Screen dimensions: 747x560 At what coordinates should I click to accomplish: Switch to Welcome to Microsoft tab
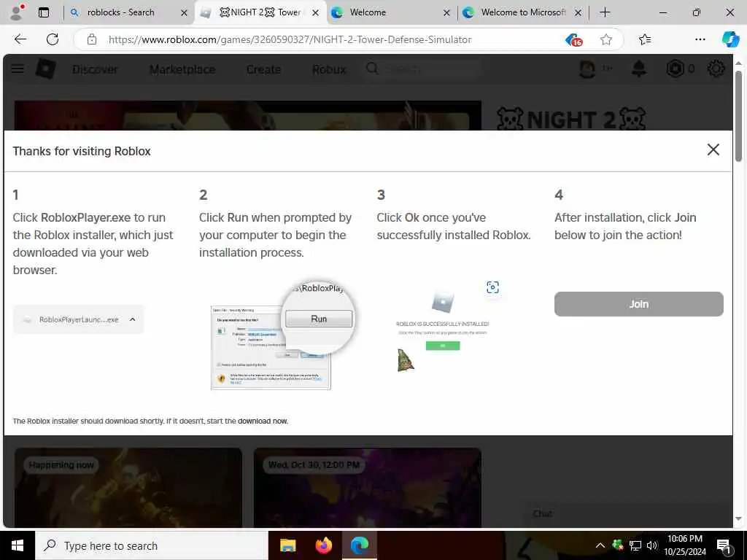522,12
